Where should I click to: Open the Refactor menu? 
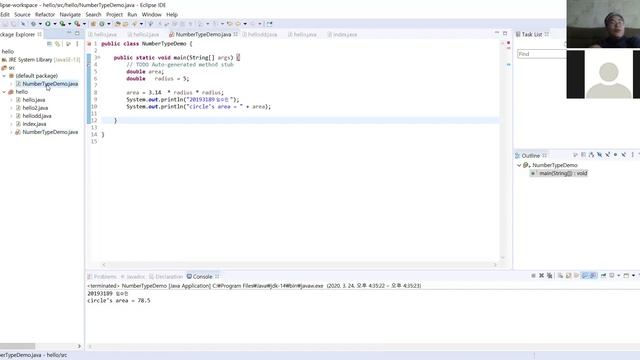click(x=44, y=14)
